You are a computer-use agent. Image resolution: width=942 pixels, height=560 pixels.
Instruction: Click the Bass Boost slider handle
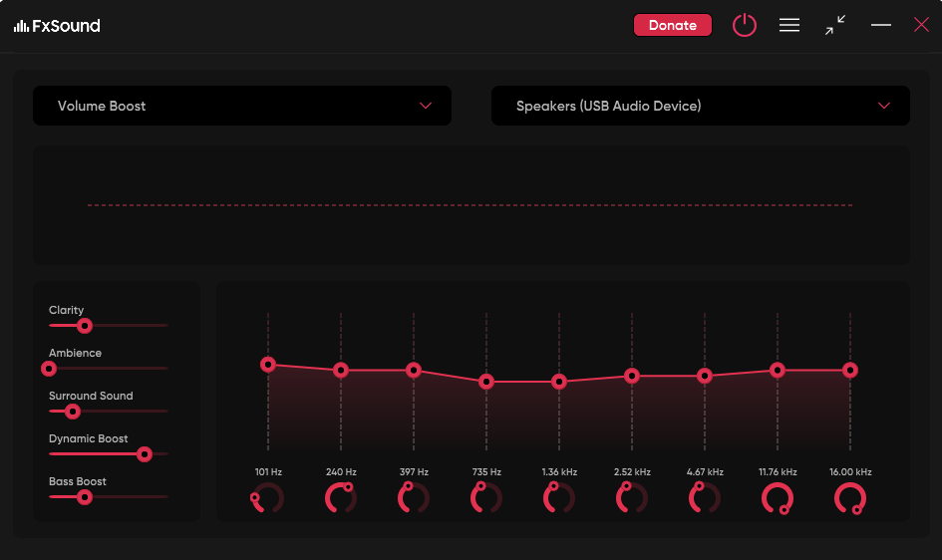pyautogui.click(x=85, y=497)
